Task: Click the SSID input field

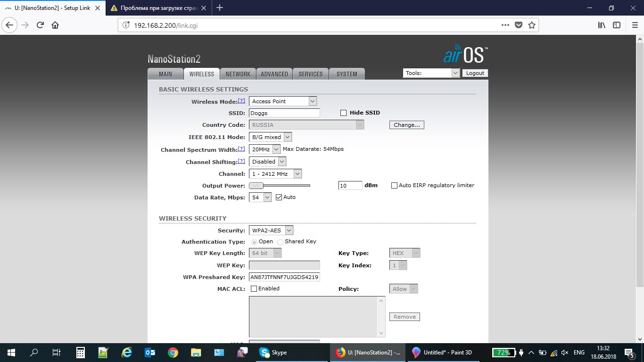Action: [284, 113]
